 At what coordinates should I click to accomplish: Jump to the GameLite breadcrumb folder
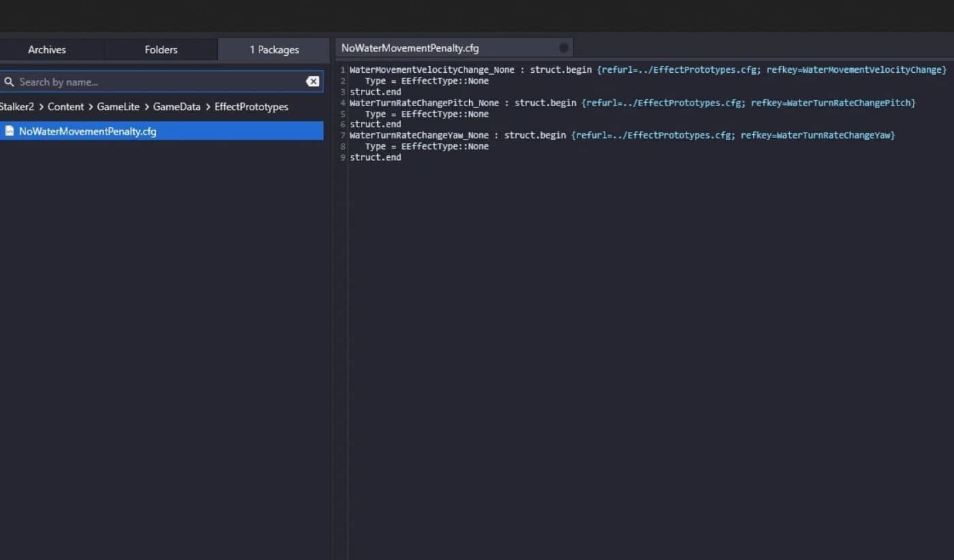point(118,107)
